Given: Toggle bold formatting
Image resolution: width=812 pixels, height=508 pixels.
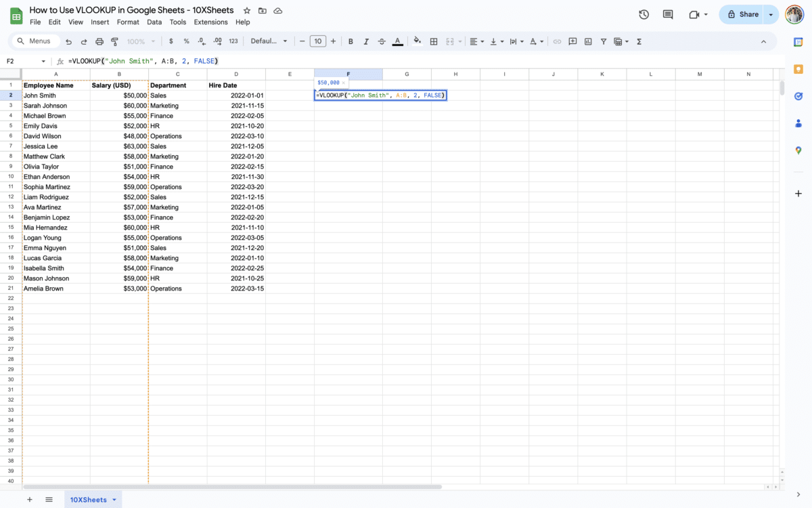Looking at the screenshot, I should click(351, 41).
